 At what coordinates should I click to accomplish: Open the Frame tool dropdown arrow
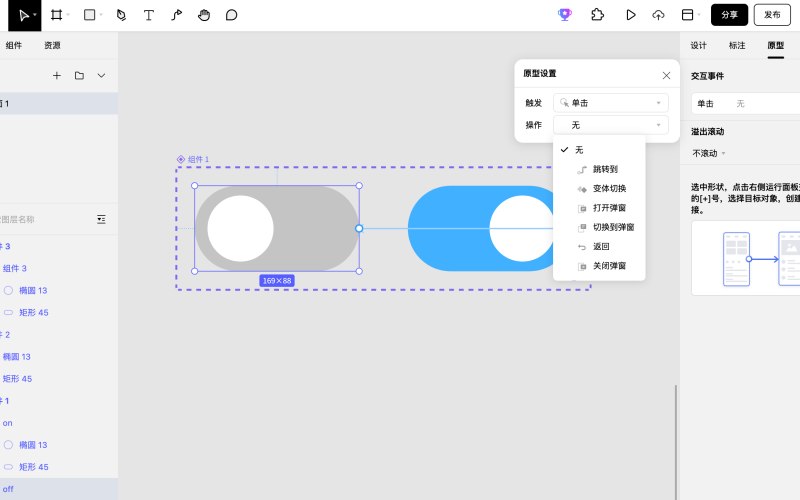pyautogui.click(x=68, y=15)
